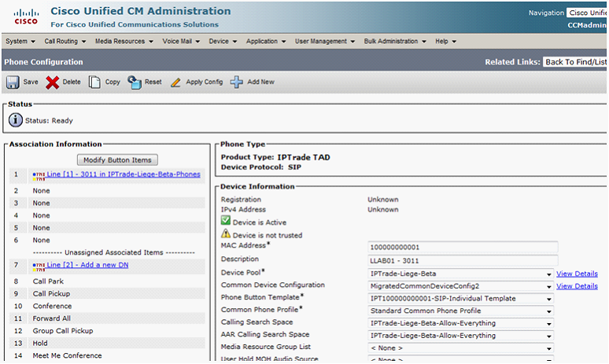Click the Apply Config text label
Viewport: 609px width, 364px height.
coord(205,82)
